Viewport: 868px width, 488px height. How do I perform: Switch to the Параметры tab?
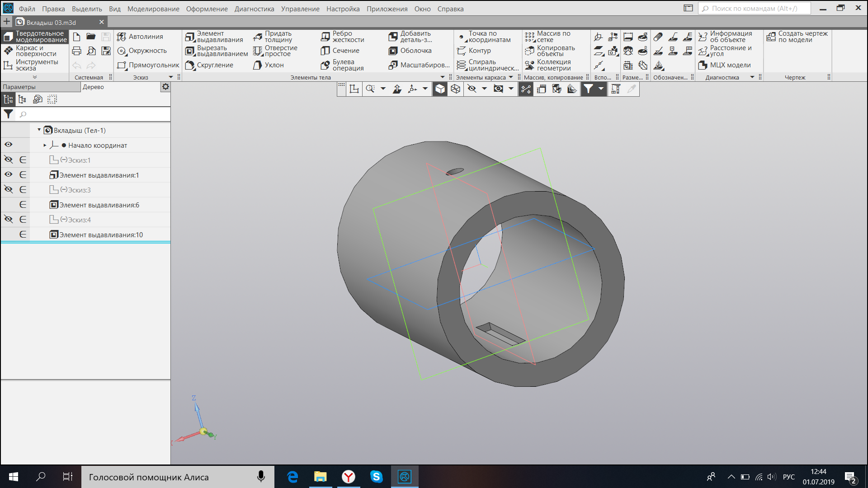click(x=19, y=87)
